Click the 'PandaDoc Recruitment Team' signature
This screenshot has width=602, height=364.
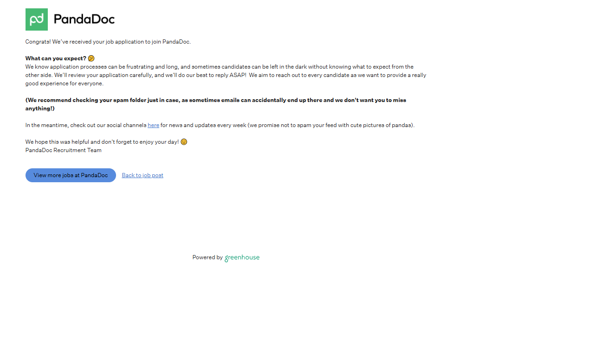click(63, 150)
